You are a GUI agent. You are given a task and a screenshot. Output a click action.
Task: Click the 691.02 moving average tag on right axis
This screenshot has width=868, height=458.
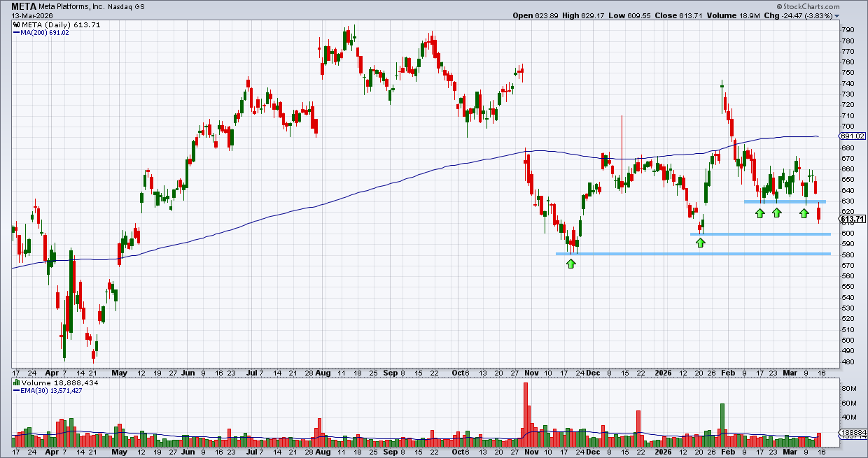point(853,136)
